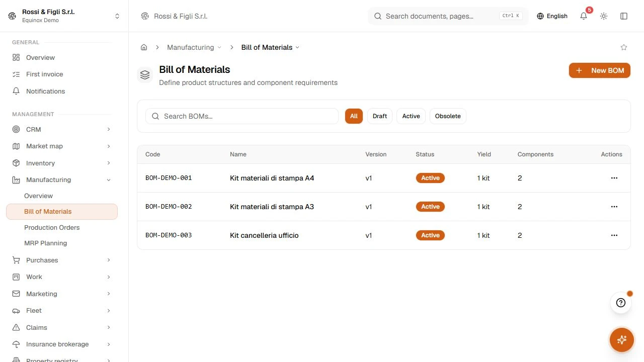This screenshot has width=644, height=362.
Task: Click the Purchases cart icon
Action: point(16,260)
